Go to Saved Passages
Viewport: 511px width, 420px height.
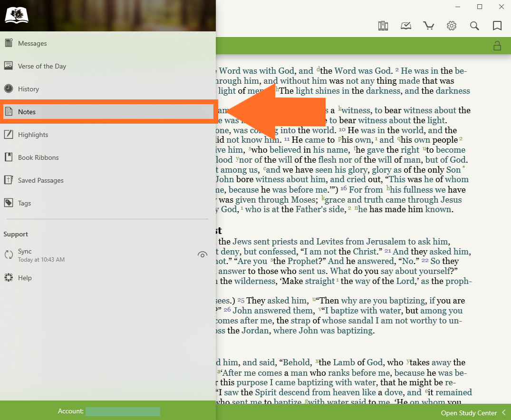(x=40, y=180)
